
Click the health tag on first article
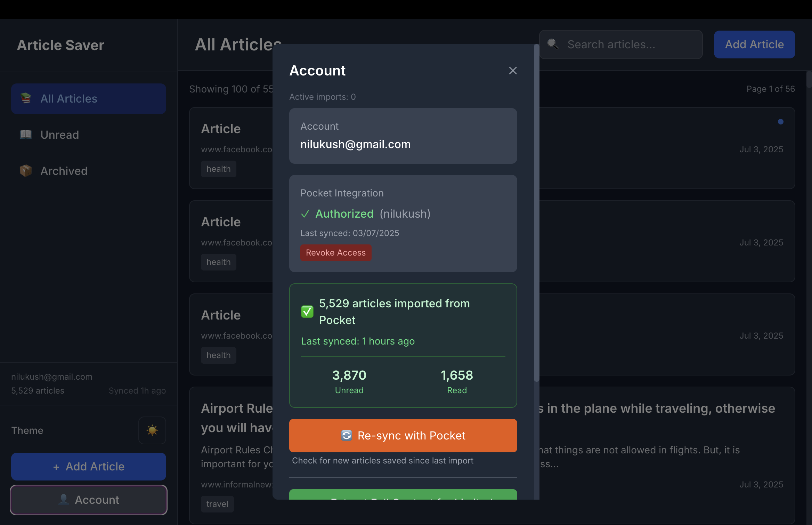tap(219, 169)
